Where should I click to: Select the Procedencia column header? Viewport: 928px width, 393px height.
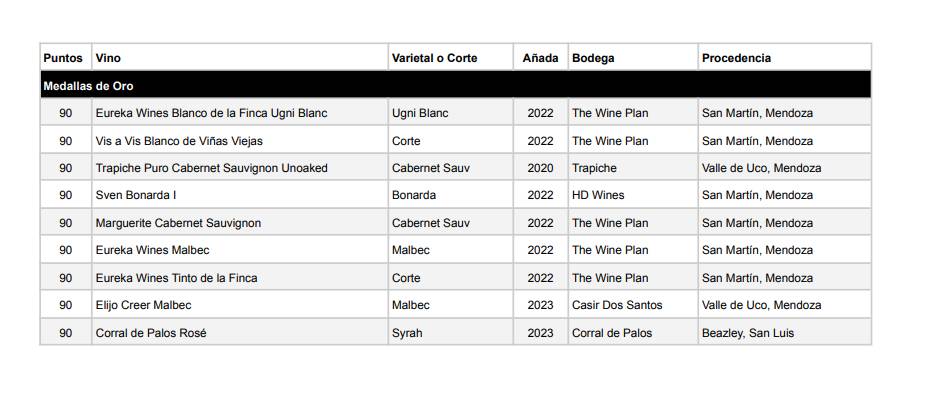point(736,58)
